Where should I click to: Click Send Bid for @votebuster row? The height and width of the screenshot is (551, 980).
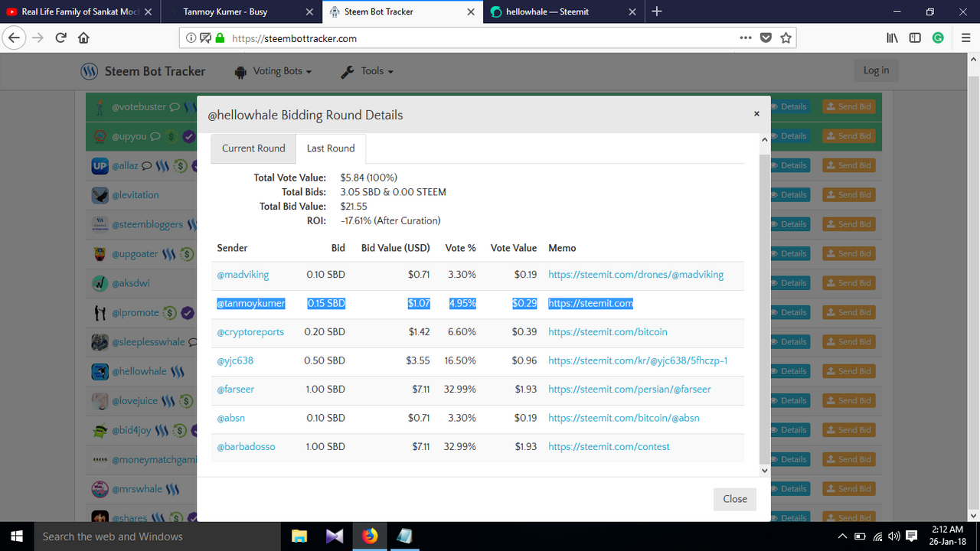(x=848, y=107)
